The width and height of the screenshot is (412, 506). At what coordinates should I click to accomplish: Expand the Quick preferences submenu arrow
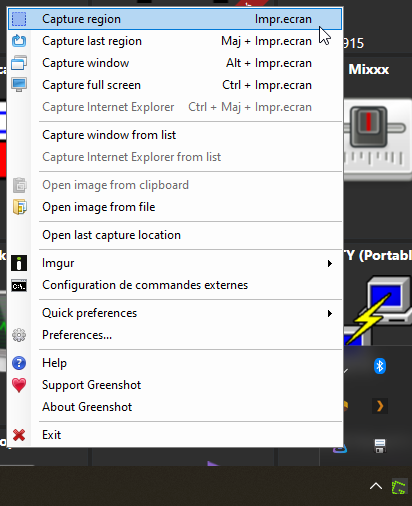330,314
